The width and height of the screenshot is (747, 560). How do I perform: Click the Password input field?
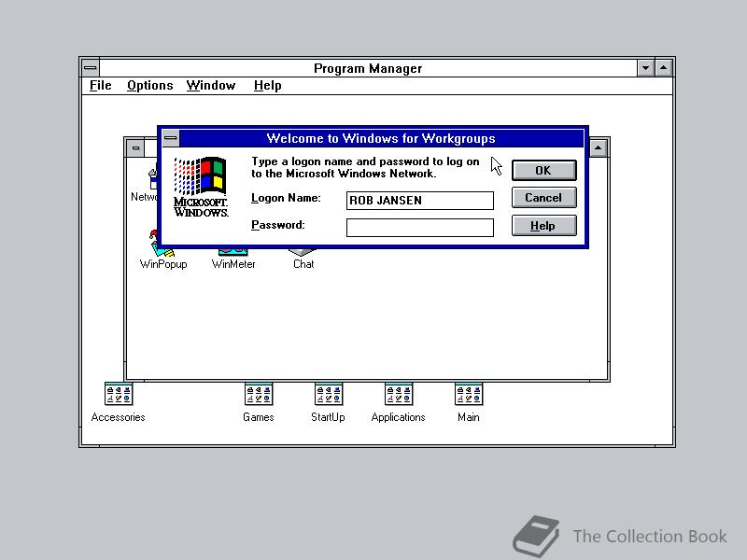pyautogui.click(x=419, y=228)
